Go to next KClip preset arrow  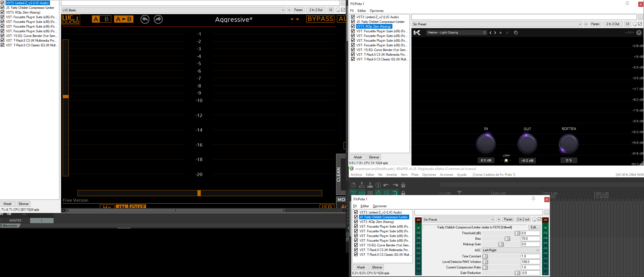point(495,33)
